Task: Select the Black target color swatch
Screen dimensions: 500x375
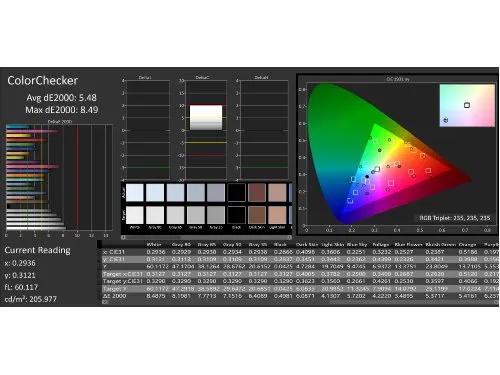Action: click(236, 215)
